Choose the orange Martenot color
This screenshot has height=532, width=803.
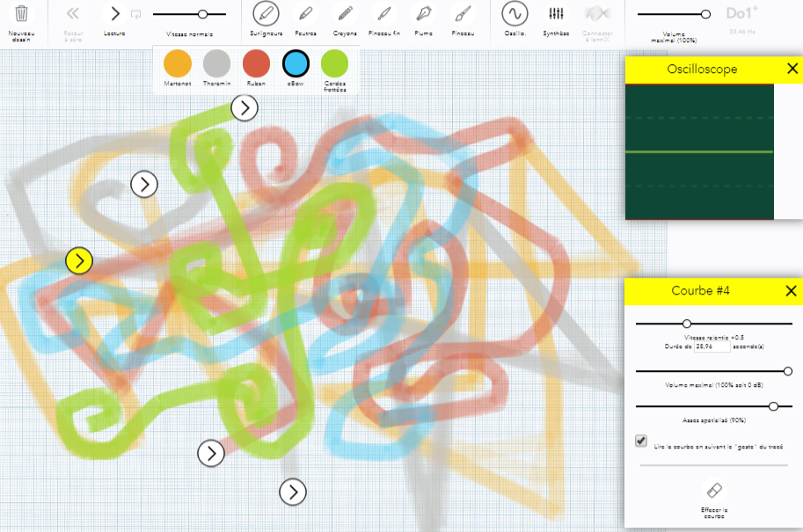pyautogui.click(x=177, y=63)
